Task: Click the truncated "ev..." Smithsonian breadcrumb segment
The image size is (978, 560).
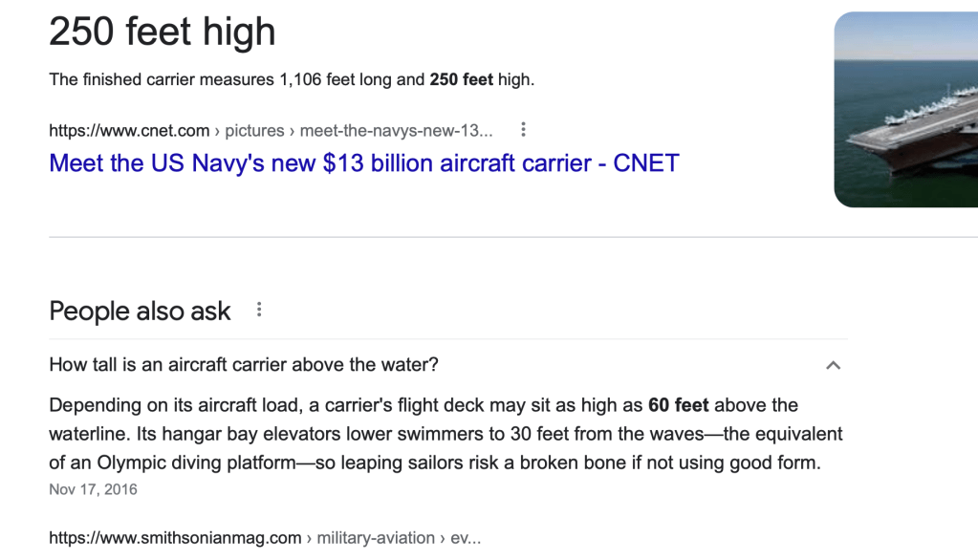Action: tap(466, 538)
